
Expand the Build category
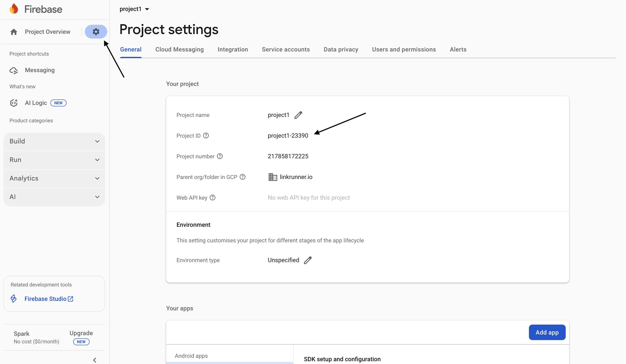[54, 141]
